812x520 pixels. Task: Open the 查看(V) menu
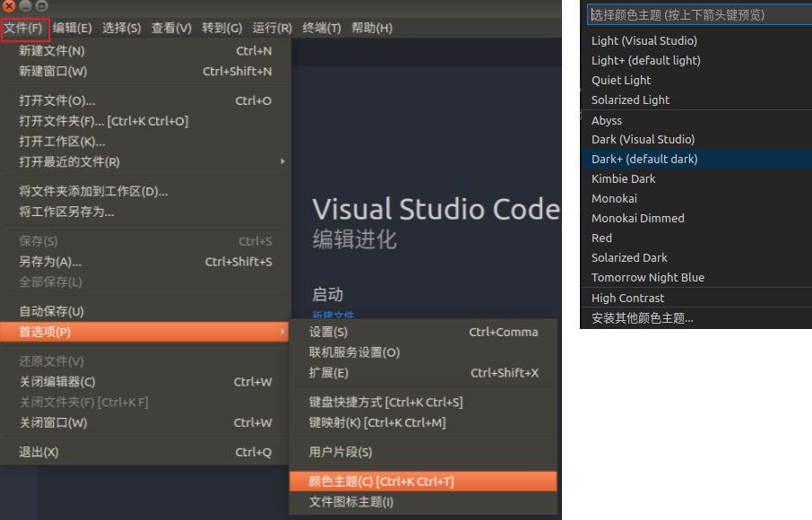(x=171, y=28)
